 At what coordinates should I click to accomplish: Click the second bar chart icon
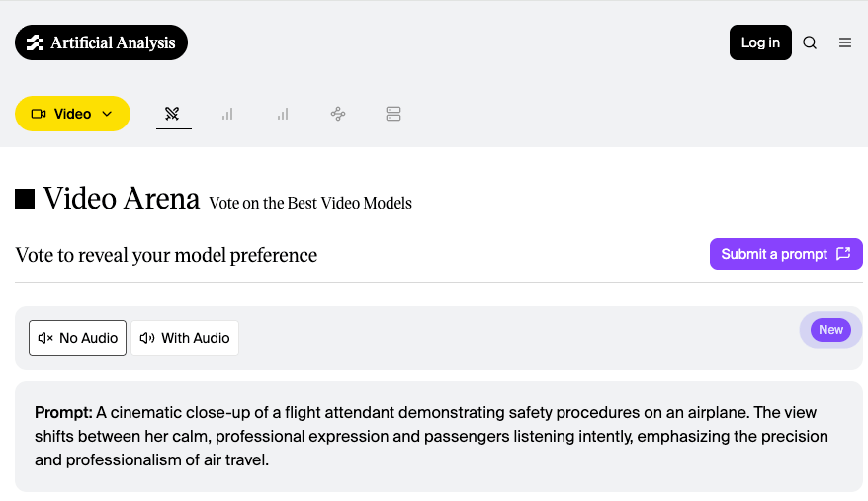click(x=283, y=114)
